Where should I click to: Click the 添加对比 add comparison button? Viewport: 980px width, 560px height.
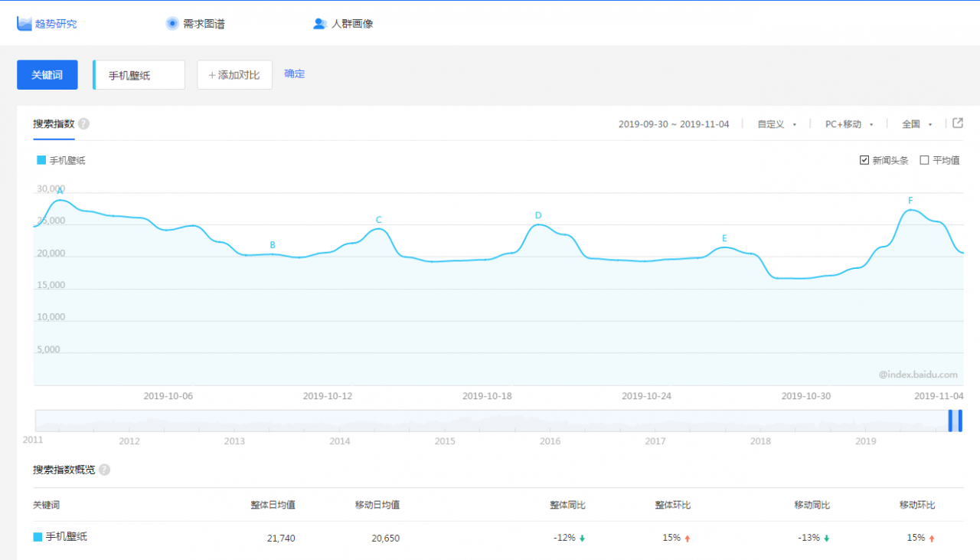(234, 75)
